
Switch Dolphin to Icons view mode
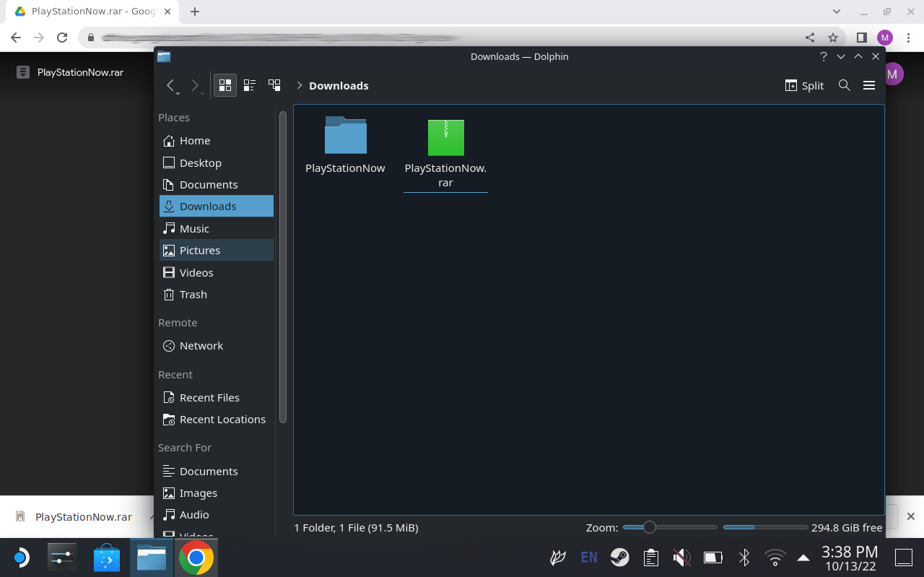225,85
